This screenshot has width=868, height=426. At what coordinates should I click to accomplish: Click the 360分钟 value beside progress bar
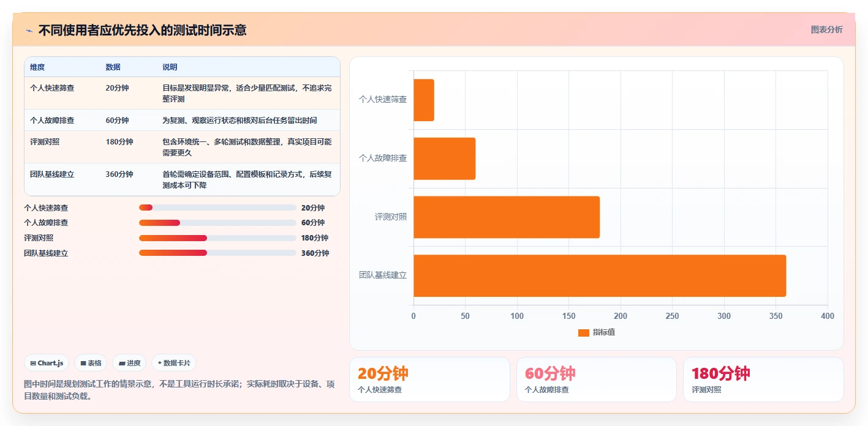[315, 253]
